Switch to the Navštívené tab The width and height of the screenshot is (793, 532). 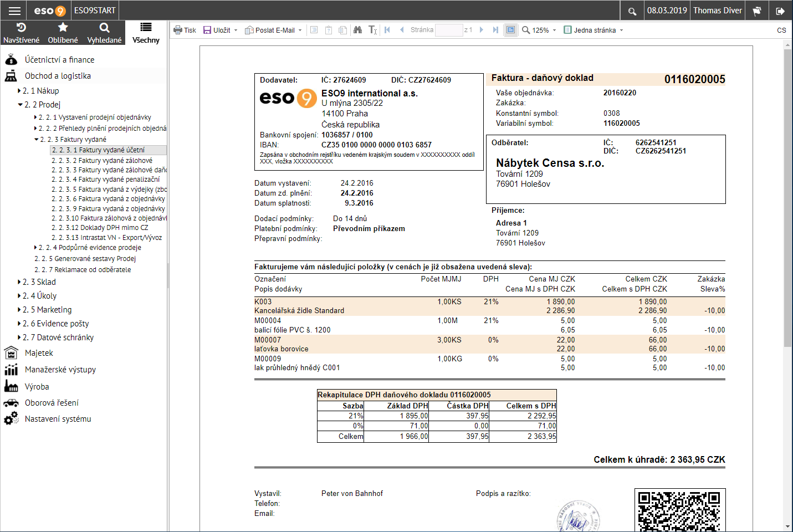(21, 33)
